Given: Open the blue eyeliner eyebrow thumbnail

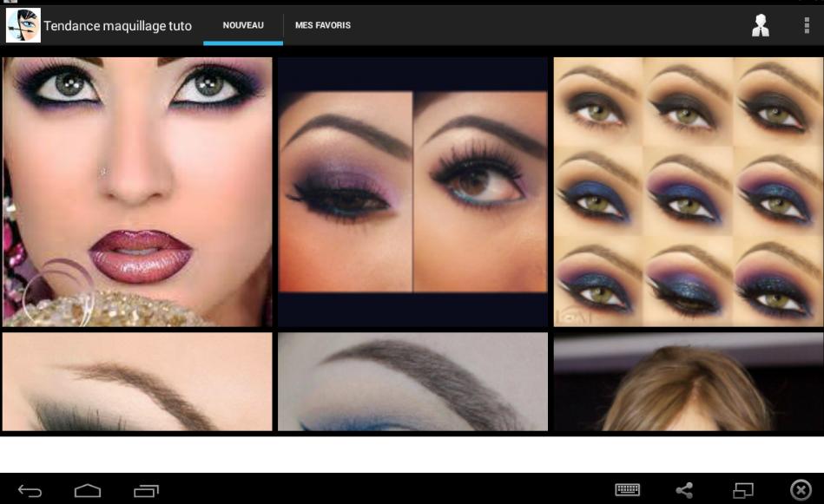Looking at the screenshot, I should click(412, 382).
